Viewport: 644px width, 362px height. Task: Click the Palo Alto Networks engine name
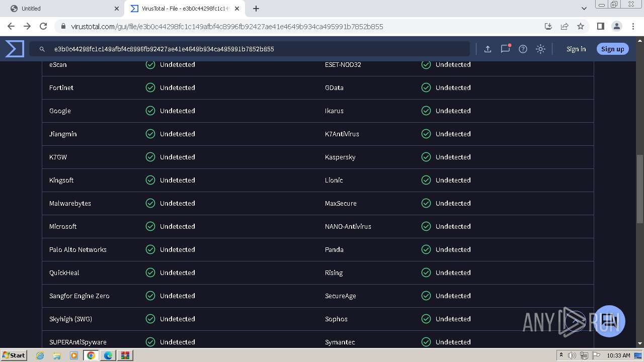click(x=78, y=249)
